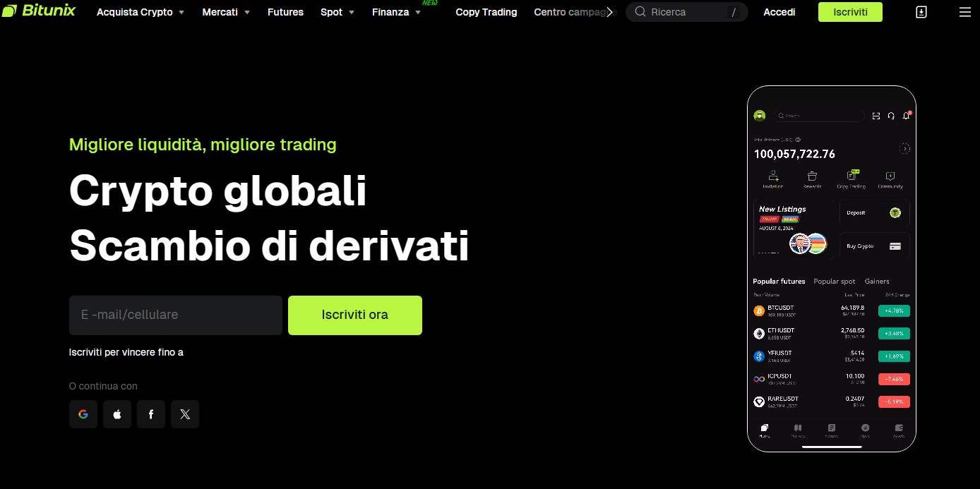Viewport: 980px width, 489px height.
Task: Focus the Ricerca search field
Action: tap(686, 12)
